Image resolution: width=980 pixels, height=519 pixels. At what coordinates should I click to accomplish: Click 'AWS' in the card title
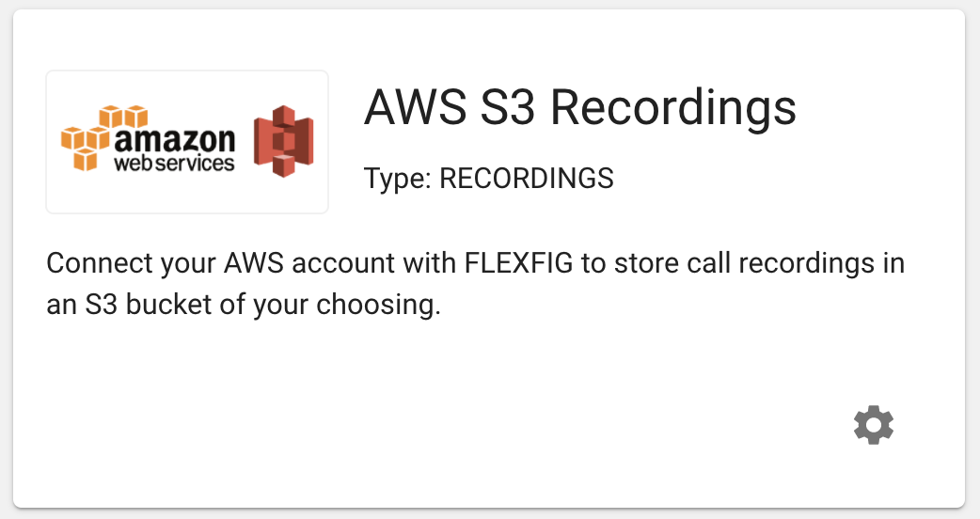(x=416, y=107)
